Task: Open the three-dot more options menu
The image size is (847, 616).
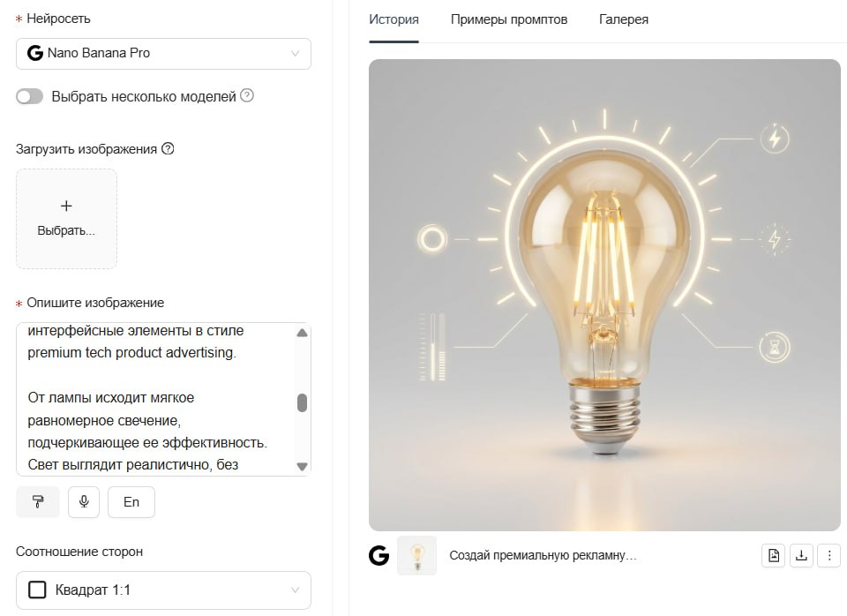Action: [x=829, y=555]
